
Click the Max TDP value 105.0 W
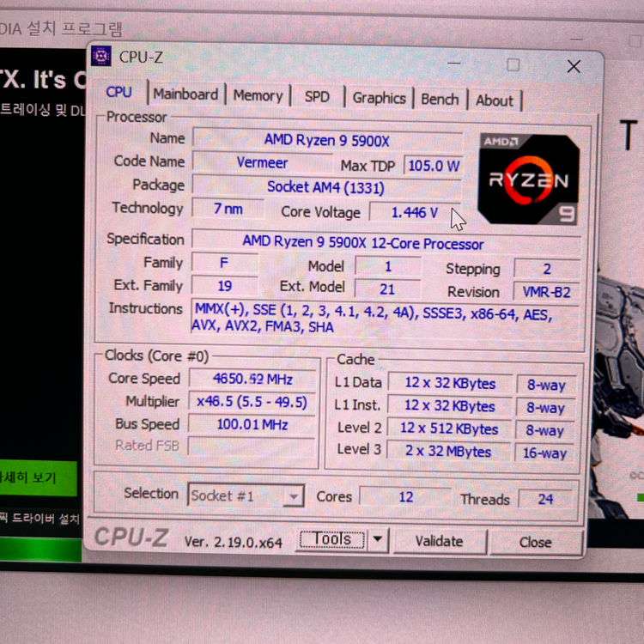(x=434, y=166)
